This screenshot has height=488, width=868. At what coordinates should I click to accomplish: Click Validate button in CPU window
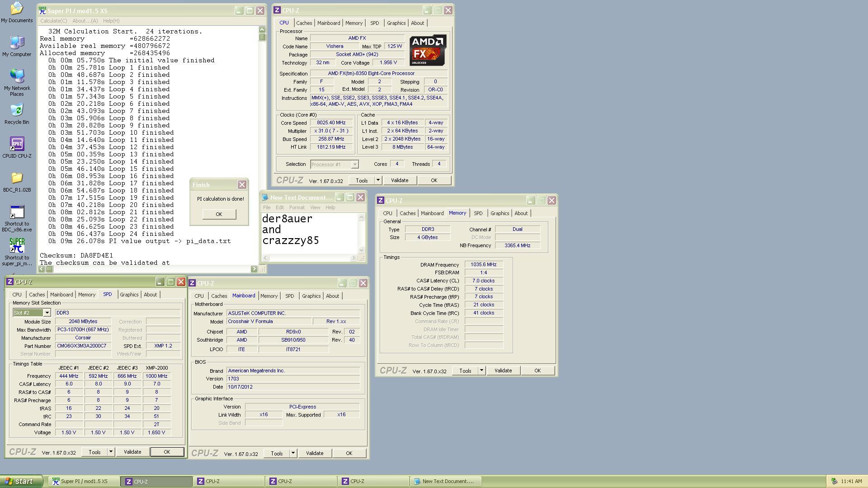click(x=399, y=180)
